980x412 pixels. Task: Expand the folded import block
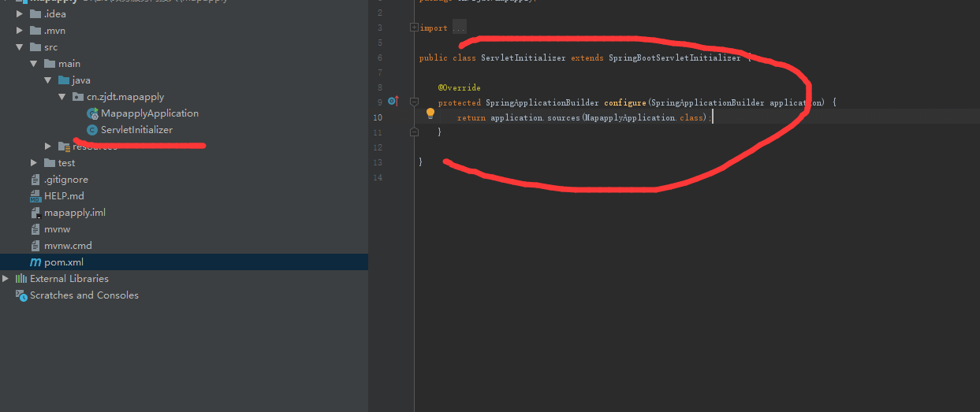(x=414, y=28)
